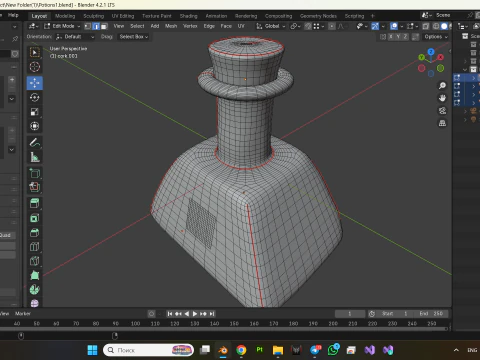
Task: Switch to the Sculpting workspace tab
Action: 93,16
